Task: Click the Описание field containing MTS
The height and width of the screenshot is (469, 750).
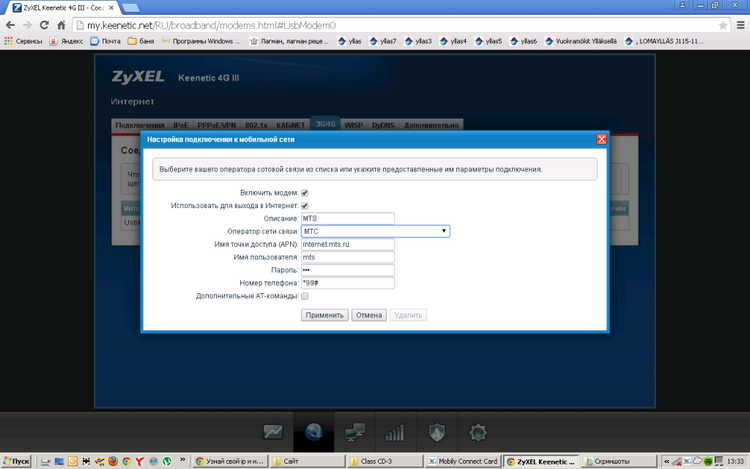Action: tap(348, 218)
